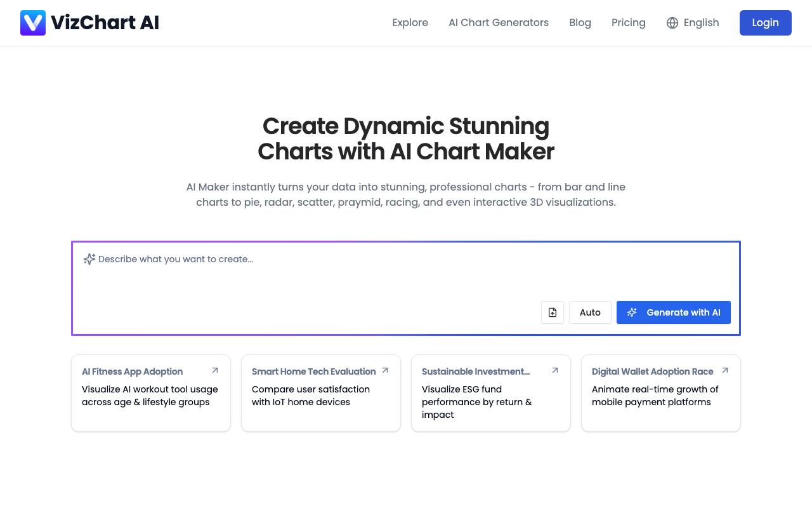Click 'Visualize AI workout tool usage' description

pyautogui.click(x=150, y=396)
